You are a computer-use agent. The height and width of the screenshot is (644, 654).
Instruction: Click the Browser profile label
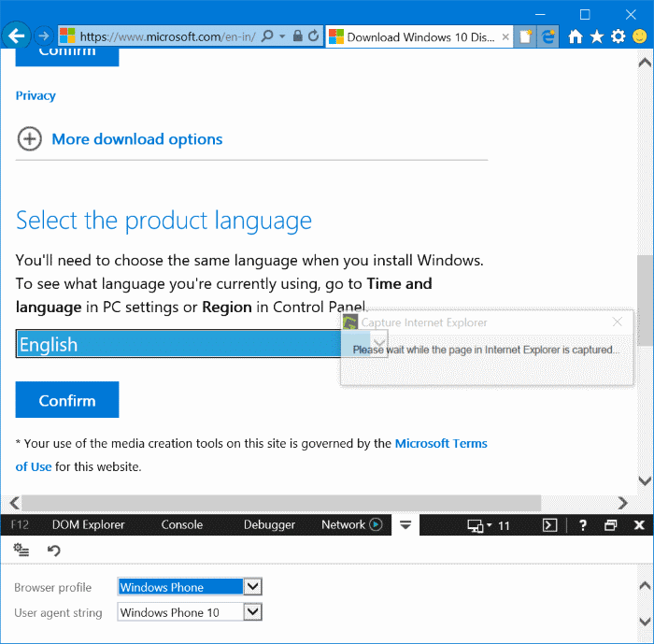pos(52,587)
